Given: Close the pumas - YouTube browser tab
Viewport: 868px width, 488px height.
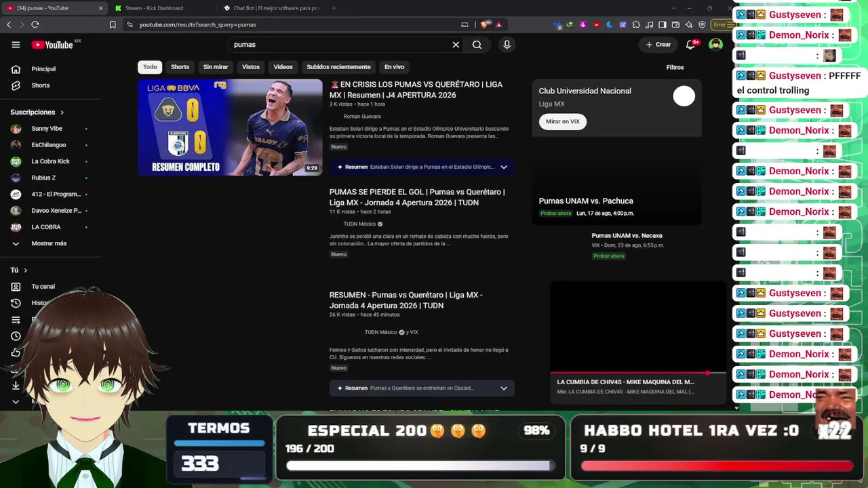Looking at the screenshot, I should [x=101, y=8].
